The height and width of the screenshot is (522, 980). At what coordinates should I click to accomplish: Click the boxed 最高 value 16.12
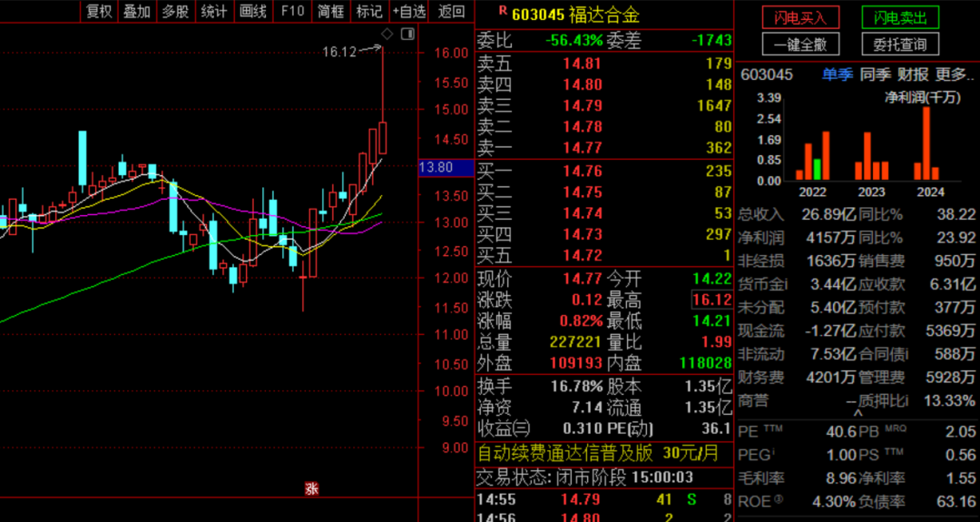click(x=712, y=300)
